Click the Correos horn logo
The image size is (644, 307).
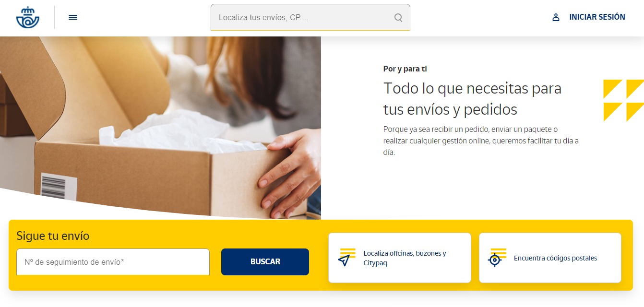pyautogui.click(x=28, y=17)
